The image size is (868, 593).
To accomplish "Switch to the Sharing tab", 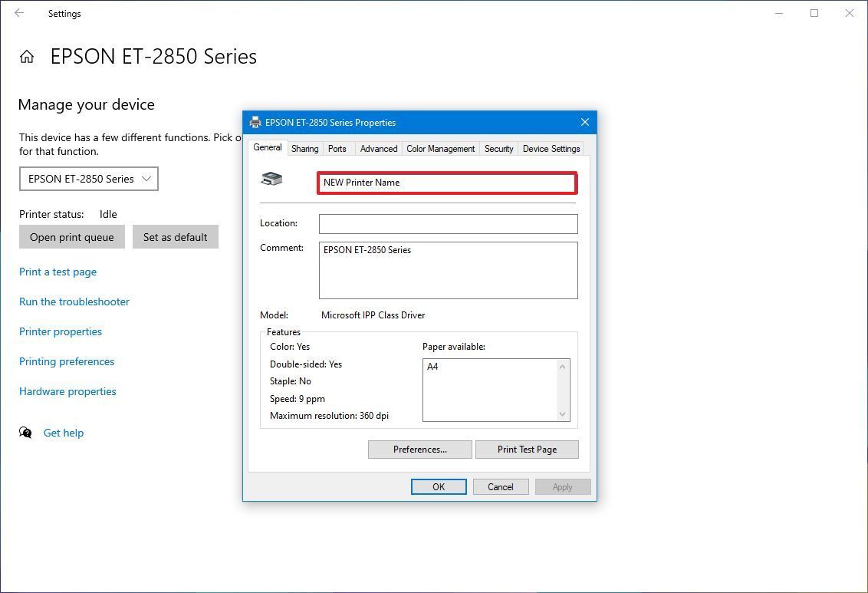I will [304, 149].
